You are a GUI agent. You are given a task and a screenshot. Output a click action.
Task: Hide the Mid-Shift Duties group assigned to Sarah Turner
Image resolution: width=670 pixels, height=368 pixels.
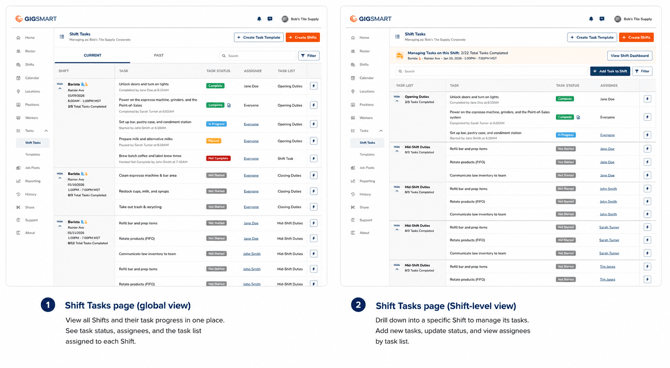397,227
